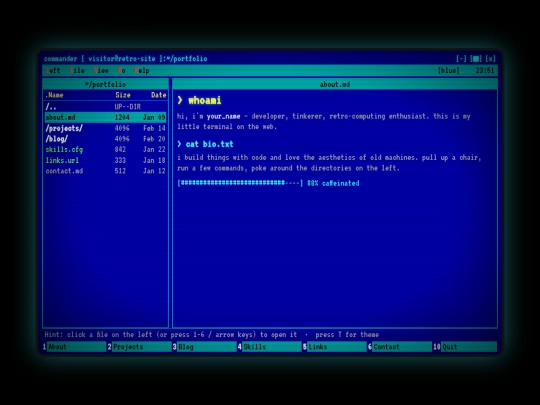The image size is (540, 405).
Task: Click the 3 Blog function key
Action: 205,347
